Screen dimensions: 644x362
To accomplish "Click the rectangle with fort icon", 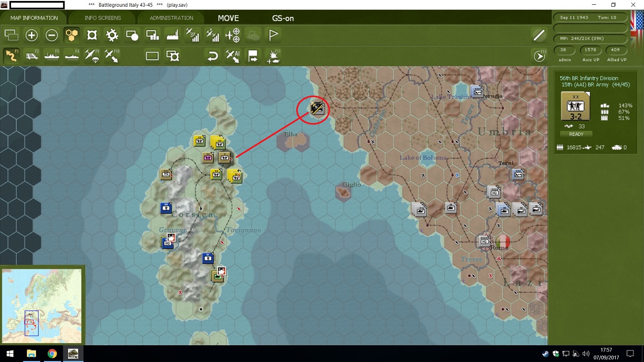I will tap(172, 56).
